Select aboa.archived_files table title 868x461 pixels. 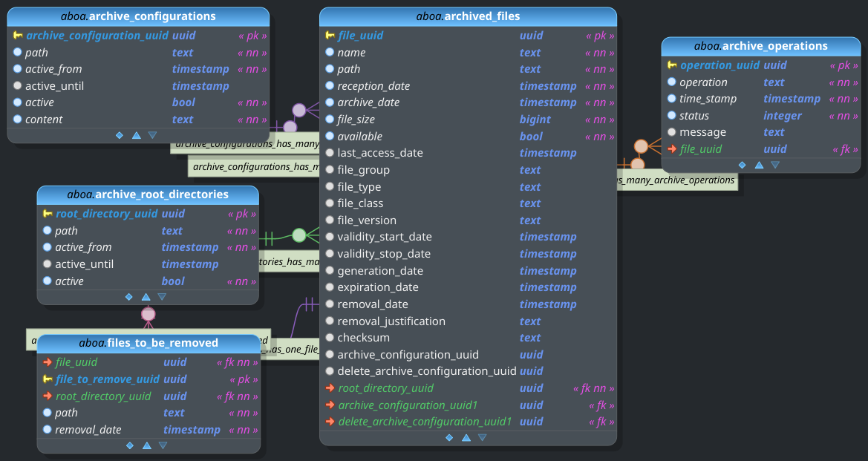[469, 16]
